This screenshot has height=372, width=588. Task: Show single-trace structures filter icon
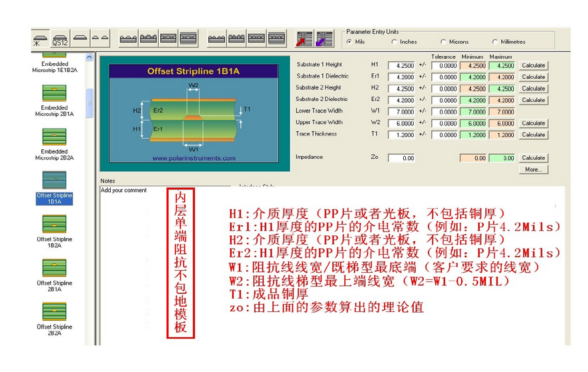point(80,39)
